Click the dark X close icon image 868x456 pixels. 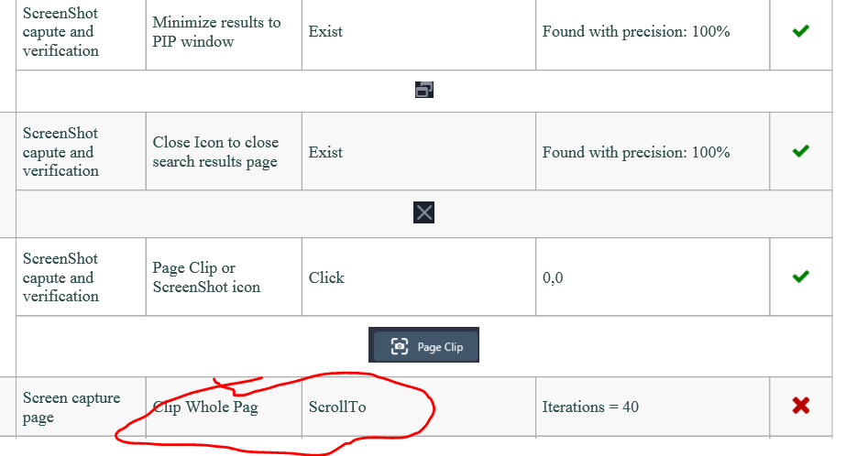(424, 212)
